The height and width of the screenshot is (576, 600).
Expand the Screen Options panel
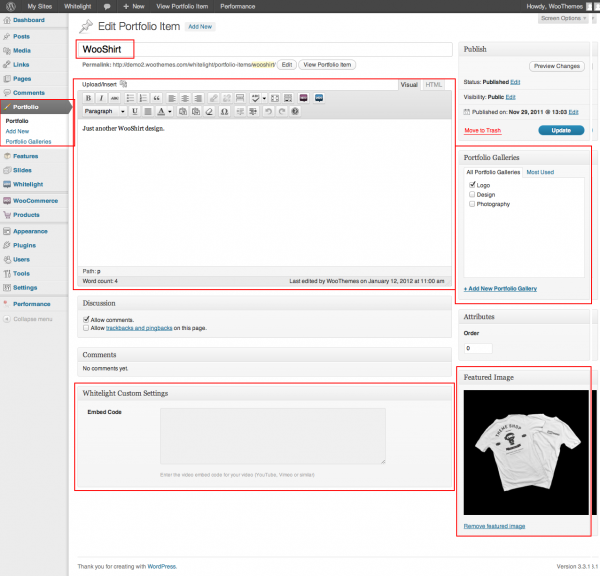[563, 18]
